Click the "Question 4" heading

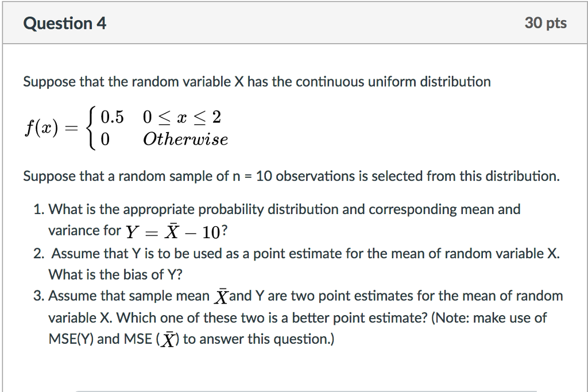point(64,23)
